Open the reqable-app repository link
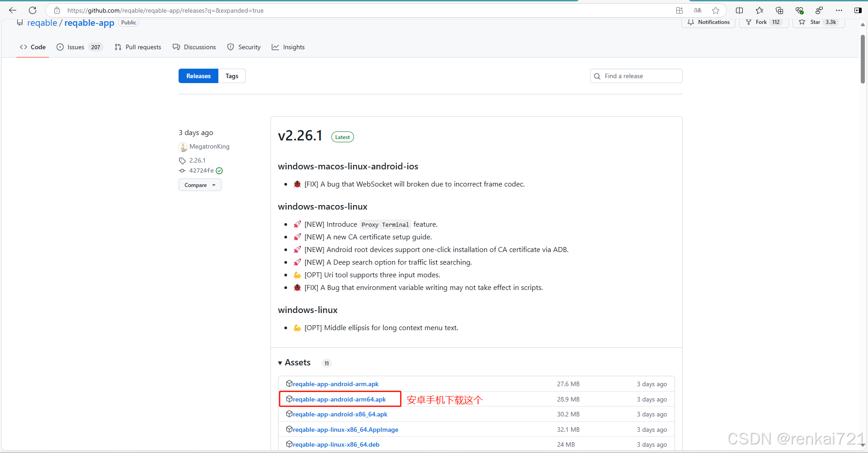Screen dimensions: 868x453 (x=89, y=23)
